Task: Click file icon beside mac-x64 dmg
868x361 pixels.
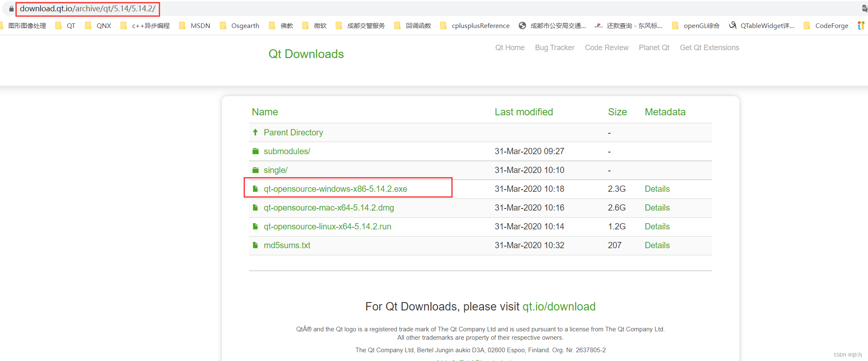Action: 255,208
